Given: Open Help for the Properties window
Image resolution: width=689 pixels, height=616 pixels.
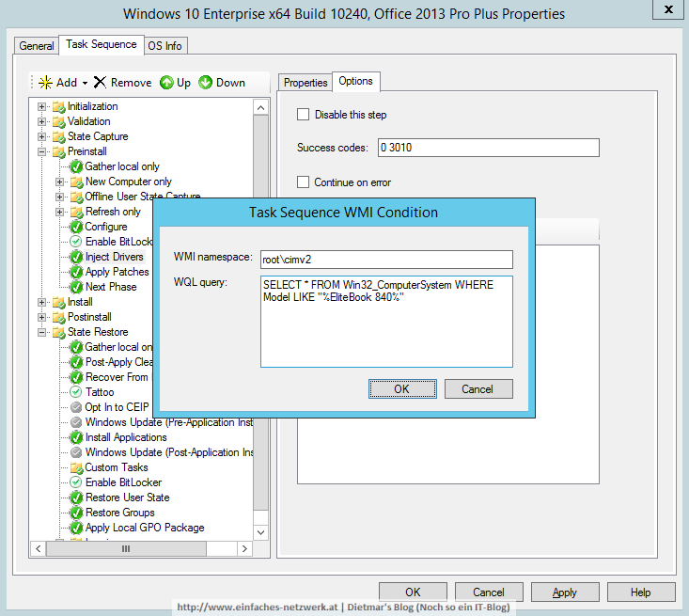Looking at the screenshot, I should click(641, 592).
